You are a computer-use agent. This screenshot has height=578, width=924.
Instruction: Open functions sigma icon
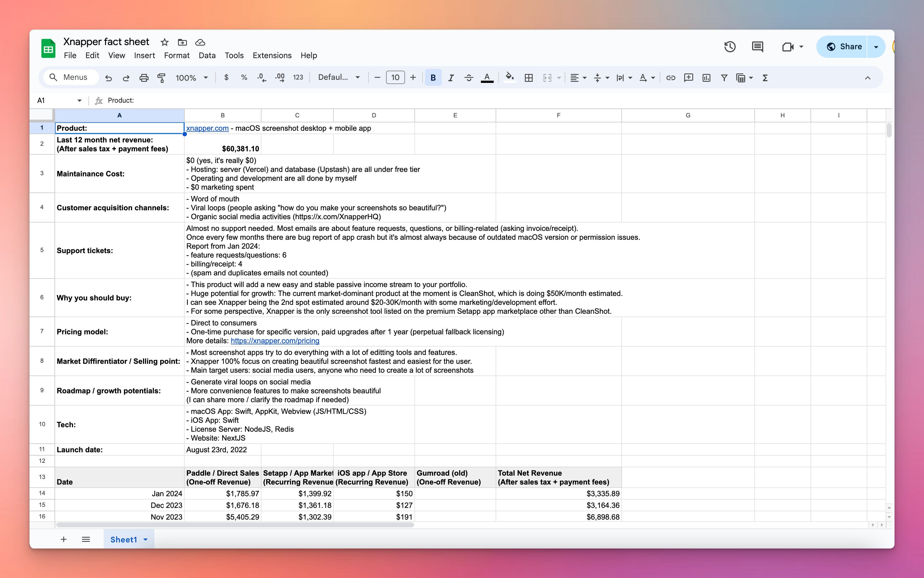(765, 78)
